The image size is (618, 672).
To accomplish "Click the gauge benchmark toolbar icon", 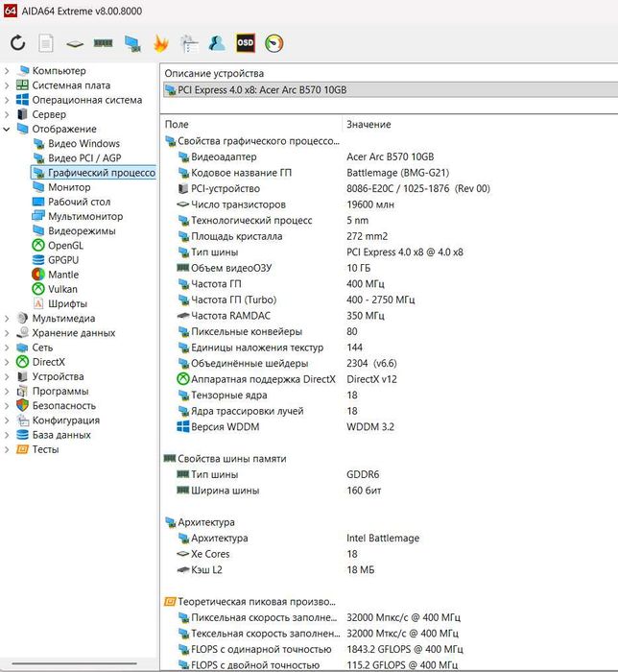I will pyautogui.click(x=274, y=43).
